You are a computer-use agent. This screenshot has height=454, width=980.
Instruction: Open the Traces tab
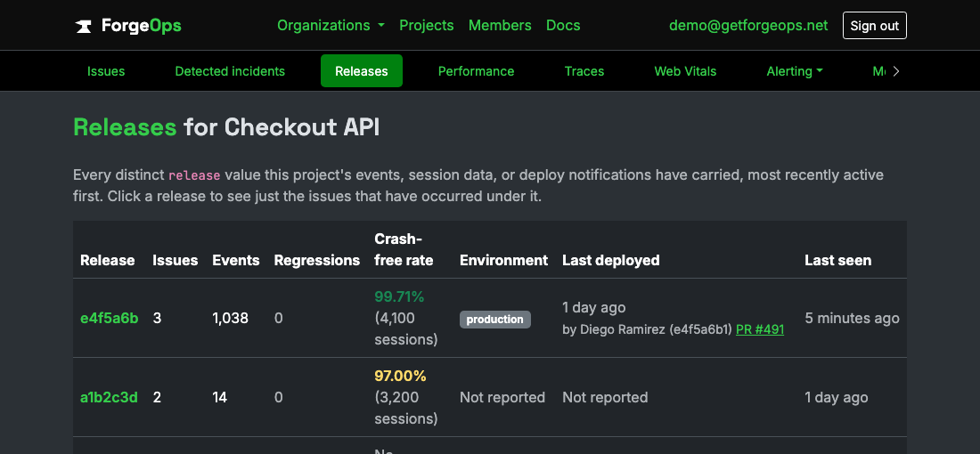[x=584, y=71]
